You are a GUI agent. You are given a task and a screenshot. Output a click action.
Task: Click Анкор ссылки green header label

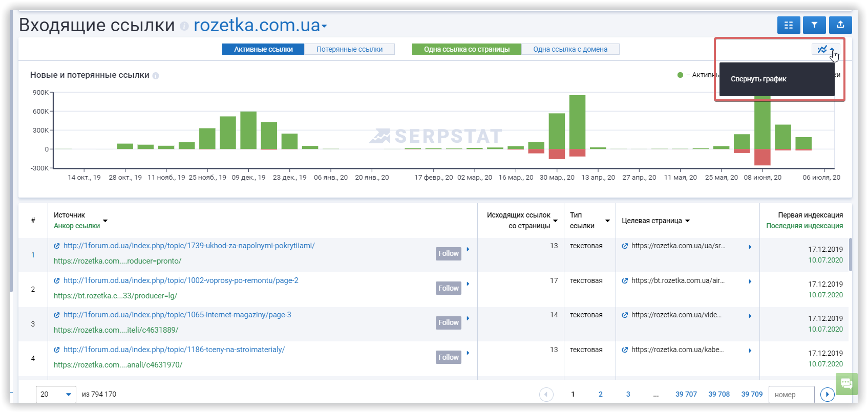coord(77,226)
